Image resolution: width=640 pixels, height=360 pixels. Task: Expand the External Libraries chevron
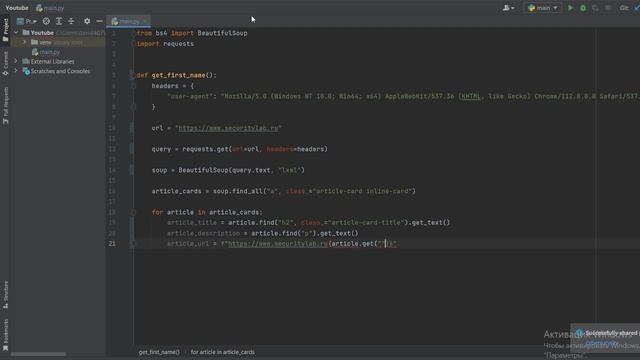[x=16, y=61]
